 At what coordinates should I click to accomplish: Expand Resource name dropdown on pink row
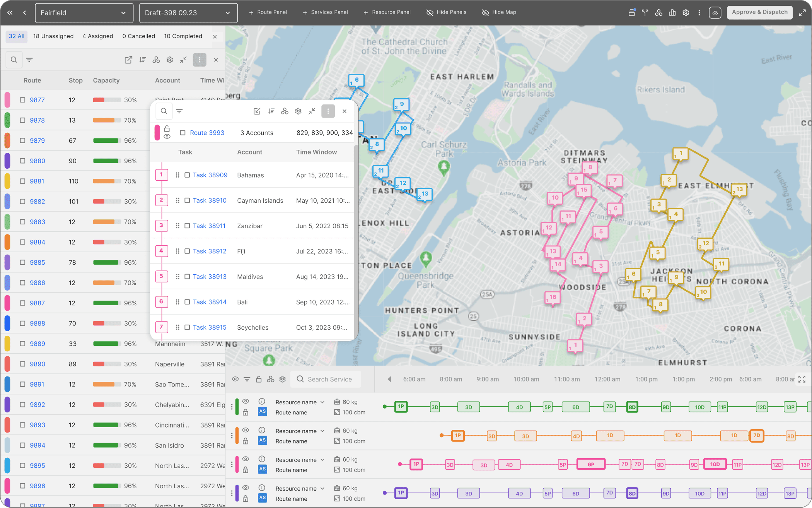coord(322,460)
